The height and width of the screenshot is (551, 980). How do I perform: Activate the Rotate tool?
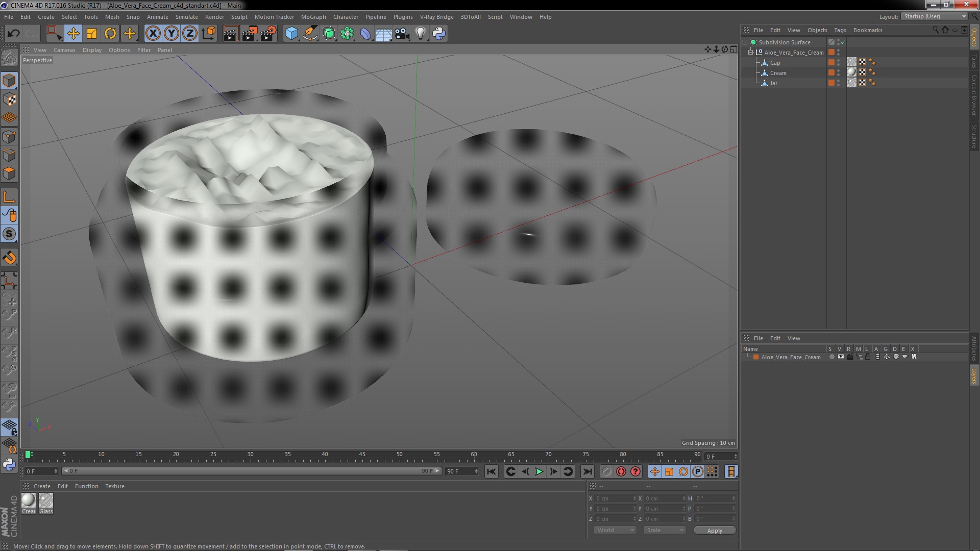[x=110, y=34]
